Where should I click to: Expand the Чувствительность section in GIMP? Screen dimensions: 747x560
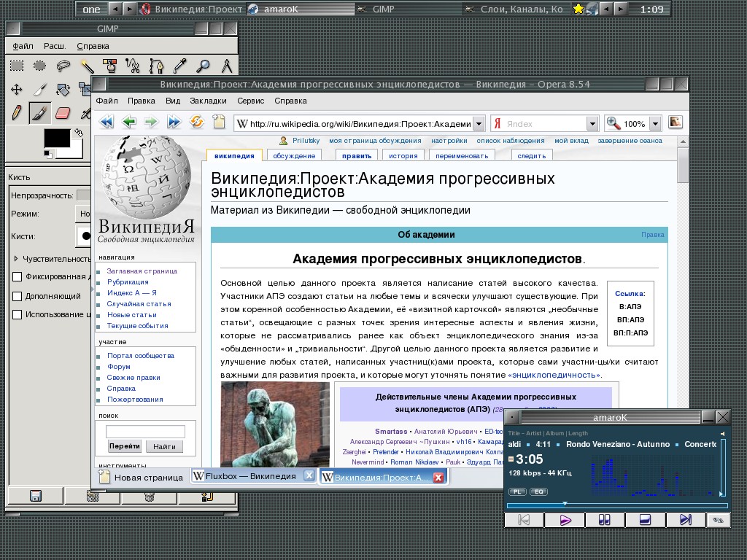(x=16, y=259)
